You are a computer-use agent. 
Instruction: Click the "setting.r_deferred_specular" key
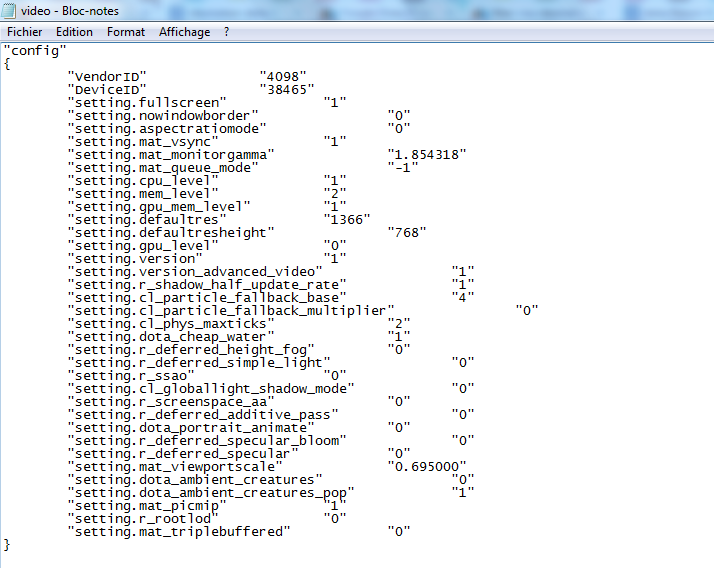pyautogui.click(x=183, y=454)
